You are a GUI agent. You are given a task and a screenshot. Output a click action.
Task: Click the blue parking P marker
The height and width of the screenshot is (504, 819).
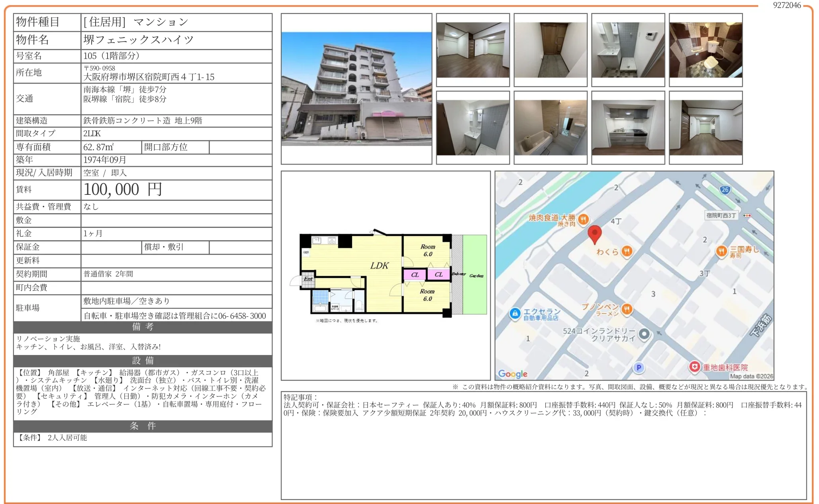[x=639, y=367]
